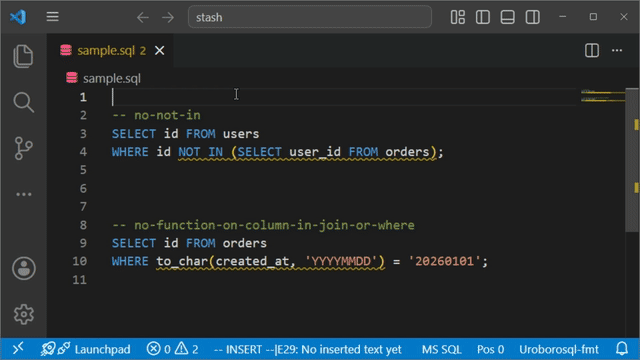Split the editor to the right
Viewport: 640px width, 360px height.
(591, 51)
